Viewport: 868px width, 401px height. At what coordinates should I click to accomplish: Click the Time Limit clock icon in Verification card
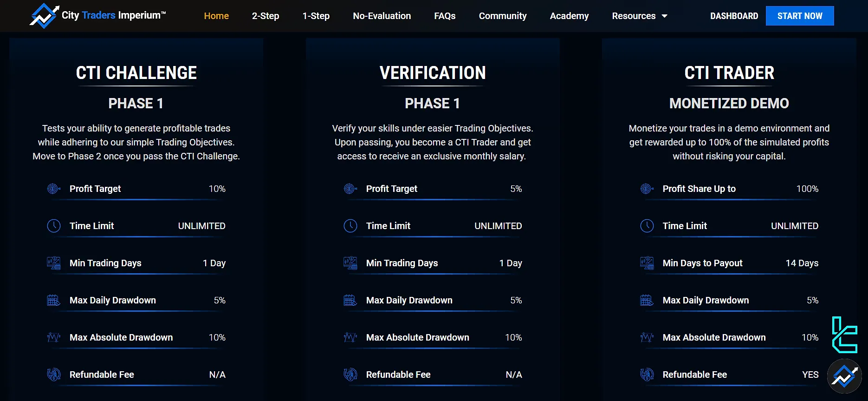point(350,226)
